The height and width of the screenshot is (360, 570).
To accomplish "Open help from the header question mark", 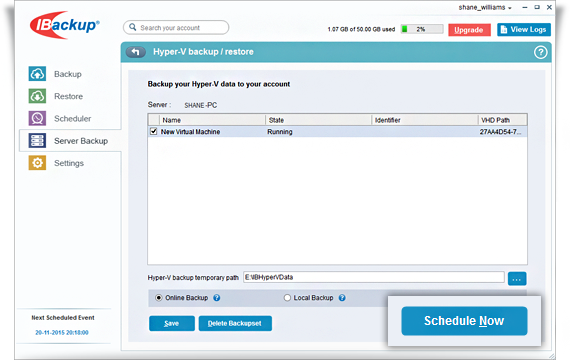I will pos(540,52).
